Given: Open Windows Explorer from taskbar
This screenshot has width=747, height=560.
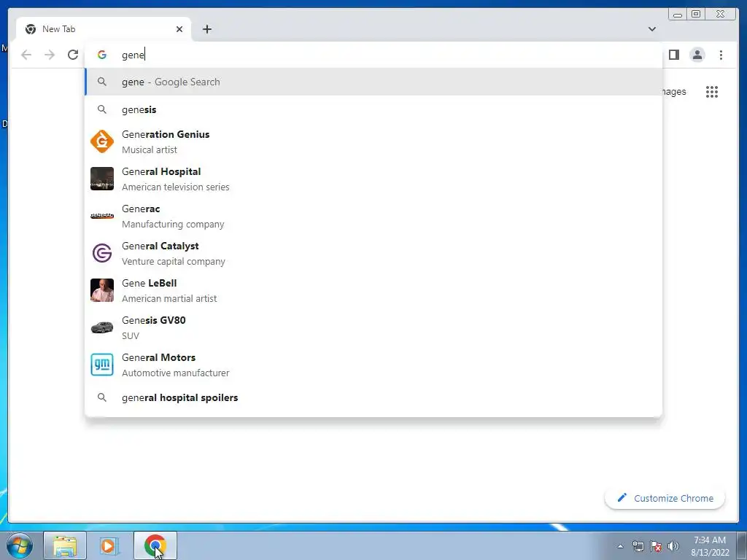Looking at the screenshot, I should 65,545.
